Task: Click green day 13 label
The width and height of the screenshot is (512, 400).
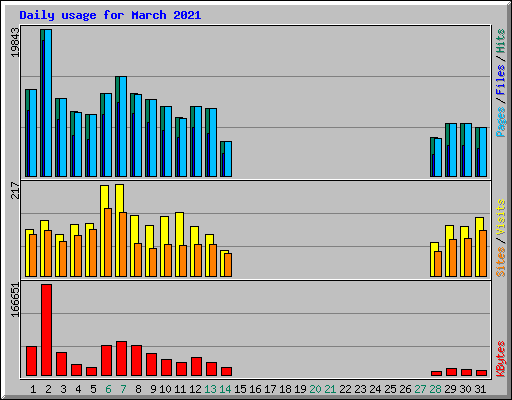Action: click(x=210, y=389)
